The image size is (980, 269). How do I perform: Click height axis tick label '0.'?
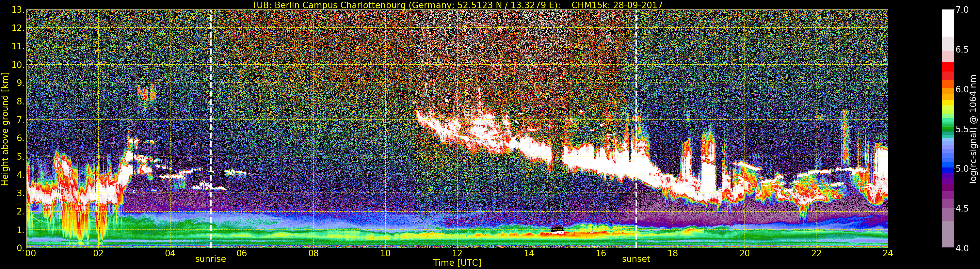coord(20,248)
